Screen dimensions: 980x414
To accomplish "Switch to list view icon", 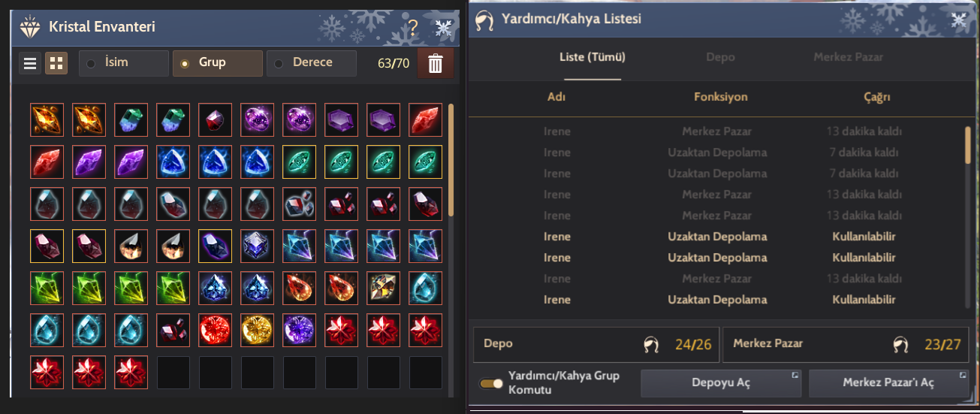I will (30, 63).
